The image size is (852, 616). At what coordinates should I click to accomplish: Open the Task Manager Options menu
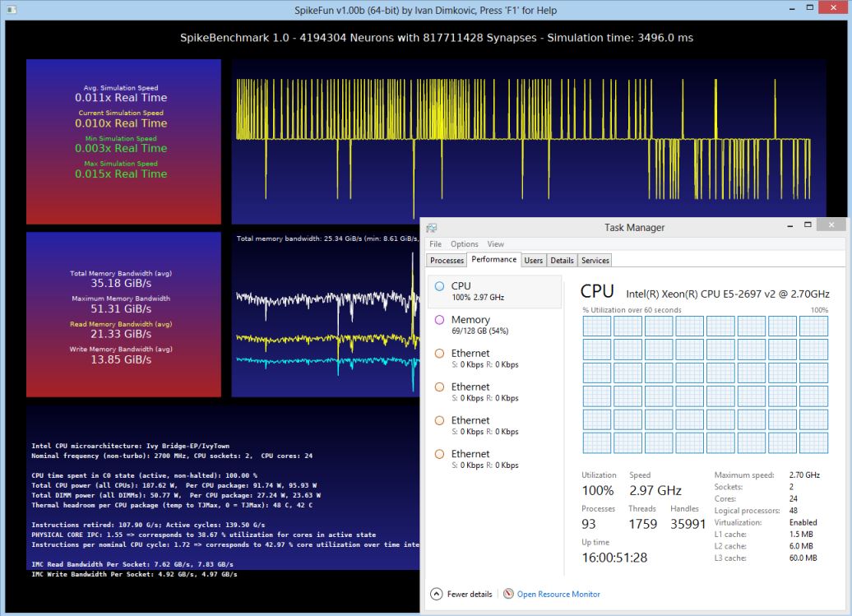(464, 244)
